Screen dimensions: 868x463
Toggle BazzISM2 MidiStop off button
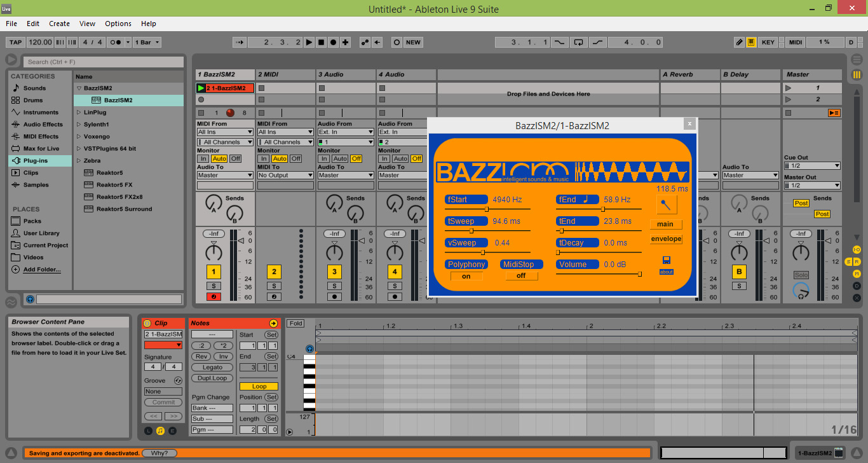pos(521,276)
